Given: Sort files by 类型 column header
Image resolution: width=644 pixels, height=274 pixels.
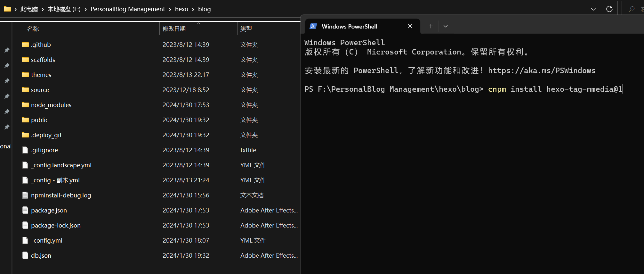Looking at the screenshot, I should click(246, 29).
